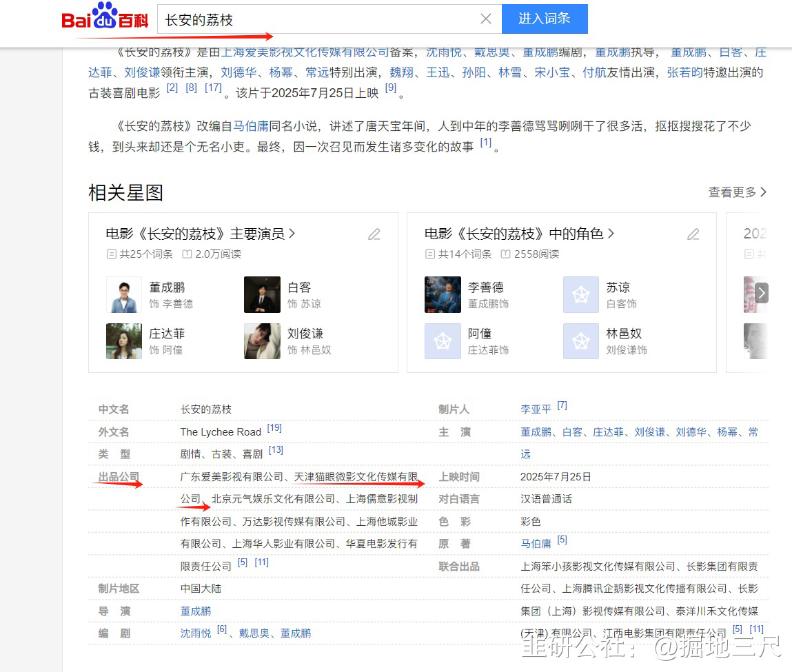The width and height of the screenshot is (792, 672).
Task: Edit the 主要演员 star map pencil icon
Action: (x=374, y=234)
